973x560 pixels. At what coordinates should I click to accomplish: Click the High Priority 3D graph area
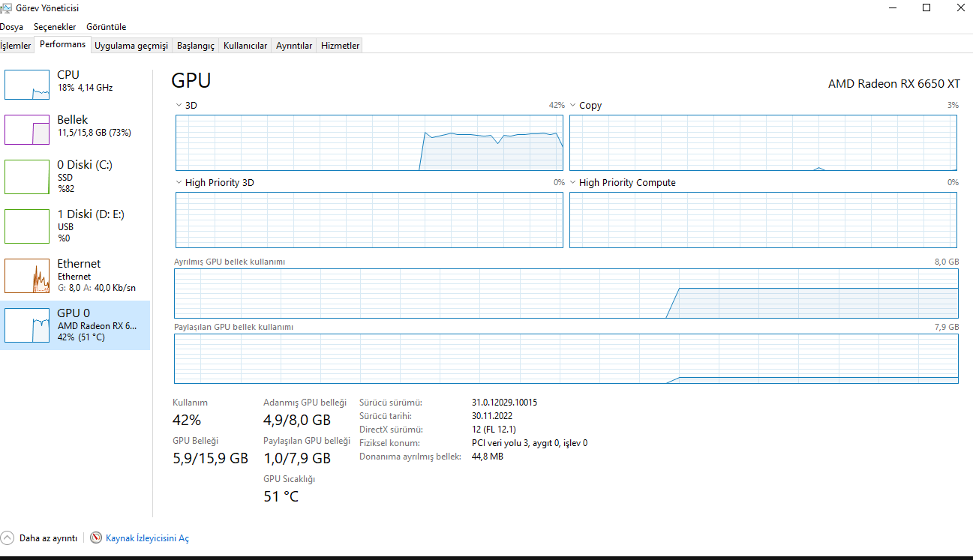click(369, 220)
